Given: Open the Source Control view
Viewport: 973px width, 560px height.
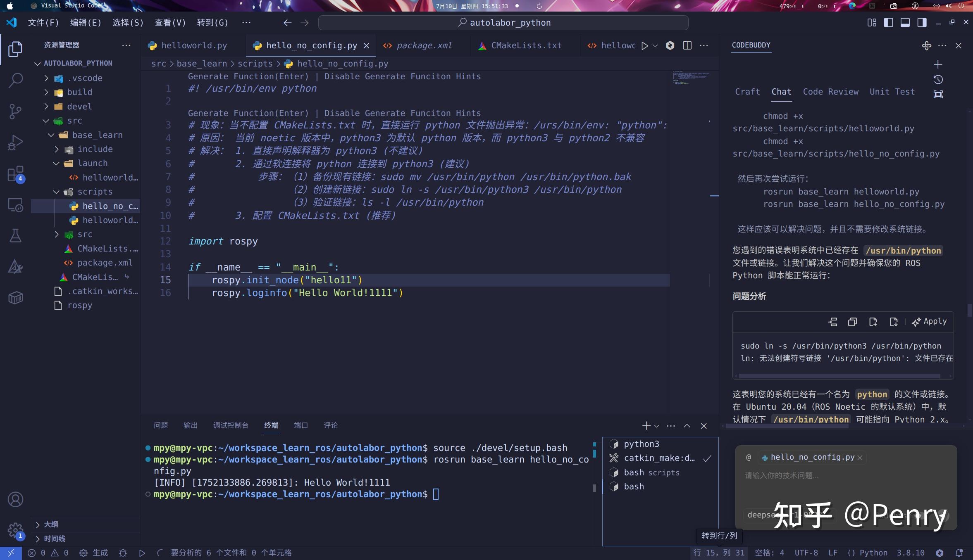Looking at the screenshot, I should (15, 111).
